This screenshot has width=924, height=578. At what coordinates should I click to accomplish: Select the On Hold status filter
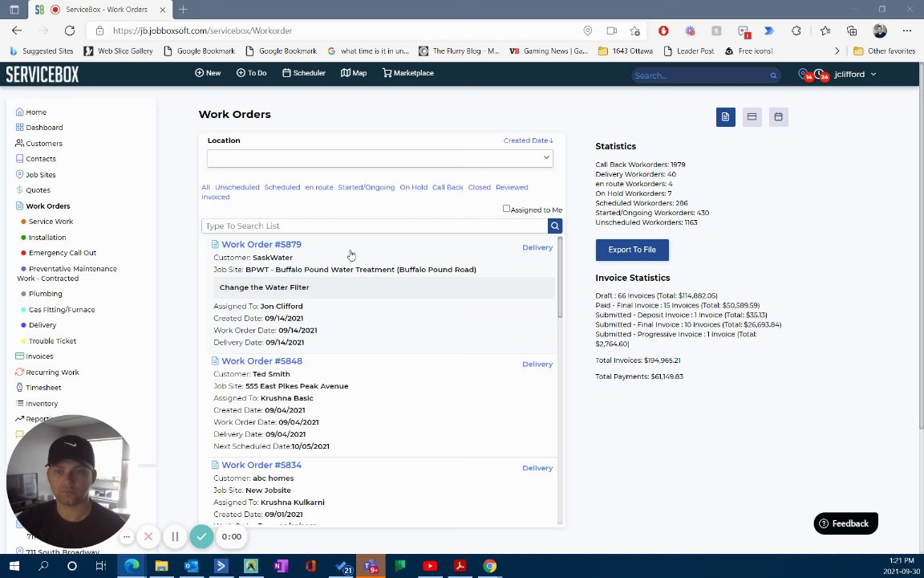coord(413,187)
